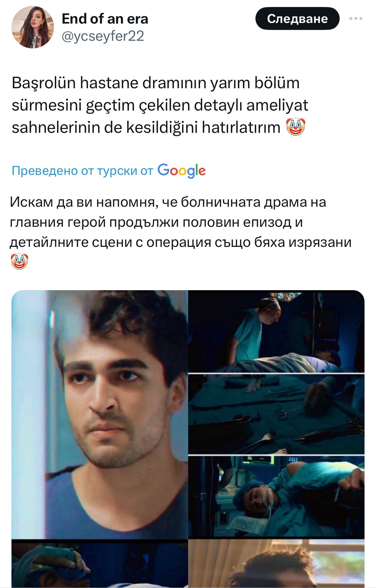Open the End of an era profile avatar
The image size is (376, 588).
(x=33, y=27)
